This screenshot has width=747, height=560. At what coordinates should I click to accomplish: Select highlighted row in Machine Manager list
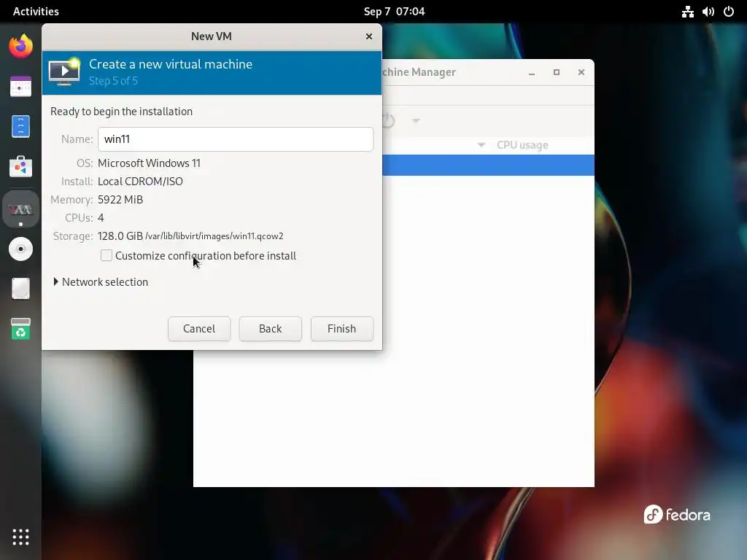[x=488, y=165]
